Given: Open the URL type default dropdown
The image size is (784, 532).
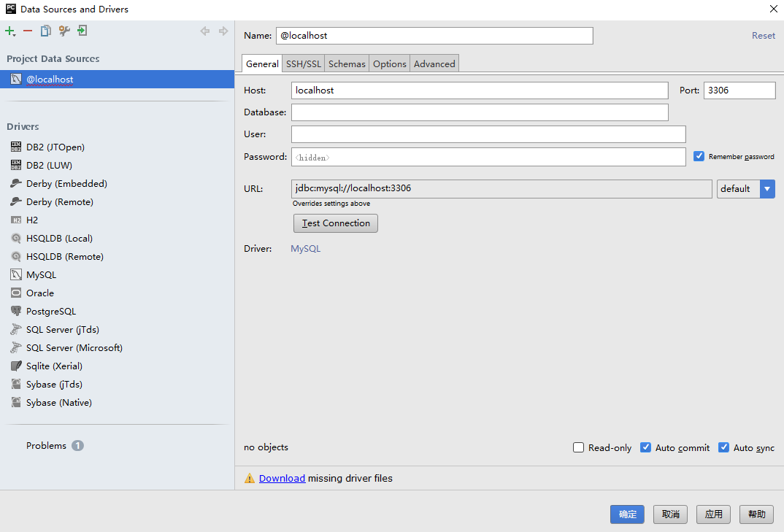Looking at the screenshot, I should click(766, 189).
